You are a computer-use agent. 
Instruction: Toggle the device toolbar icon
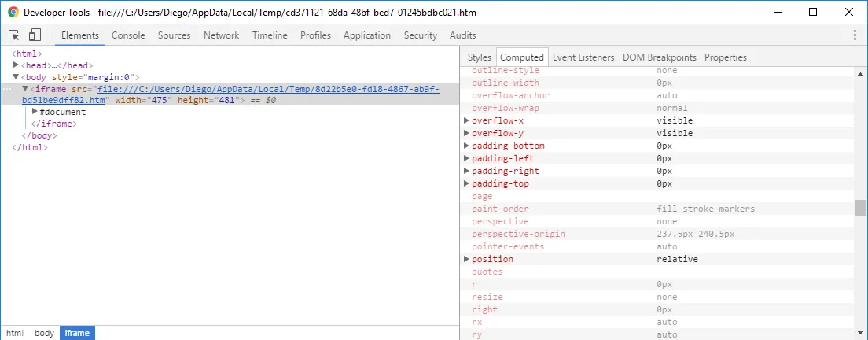pyautogui.click(x=35, y=35)
